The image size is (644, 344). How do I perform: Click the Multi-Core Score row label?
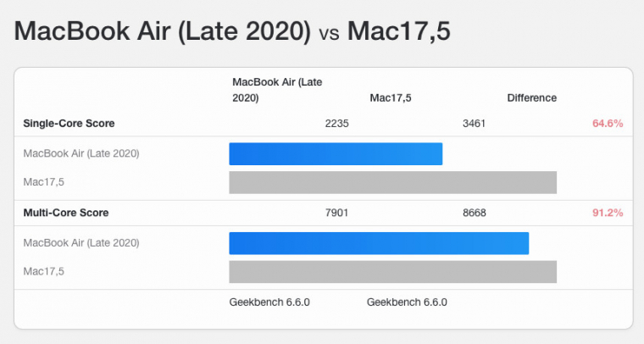(66, 213)
